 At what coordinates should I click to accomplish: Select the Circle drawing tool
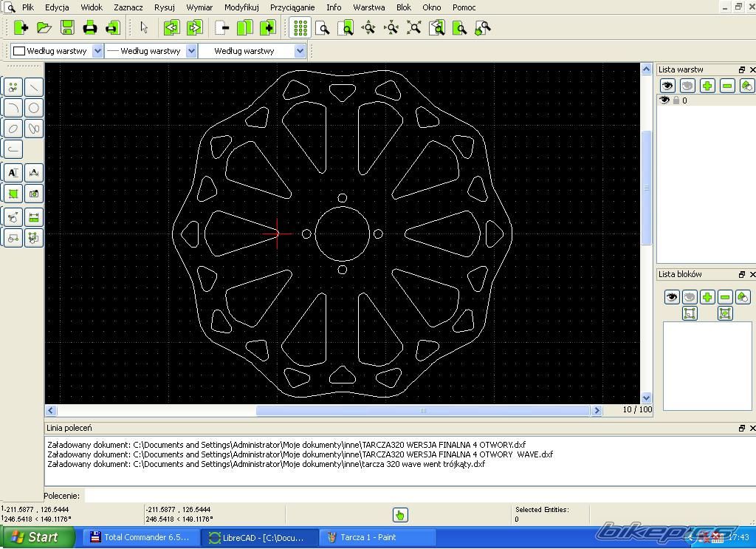34,108
